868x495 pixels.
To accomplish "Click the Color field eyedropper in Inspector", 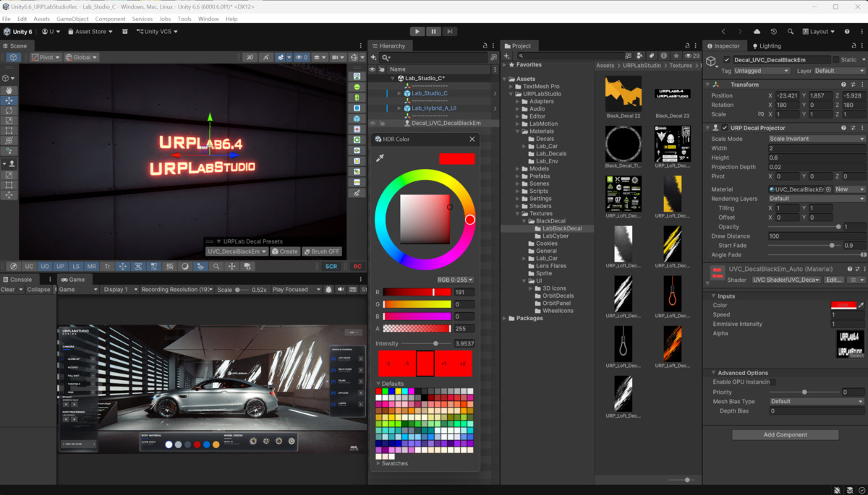I will tap(861, 306).
